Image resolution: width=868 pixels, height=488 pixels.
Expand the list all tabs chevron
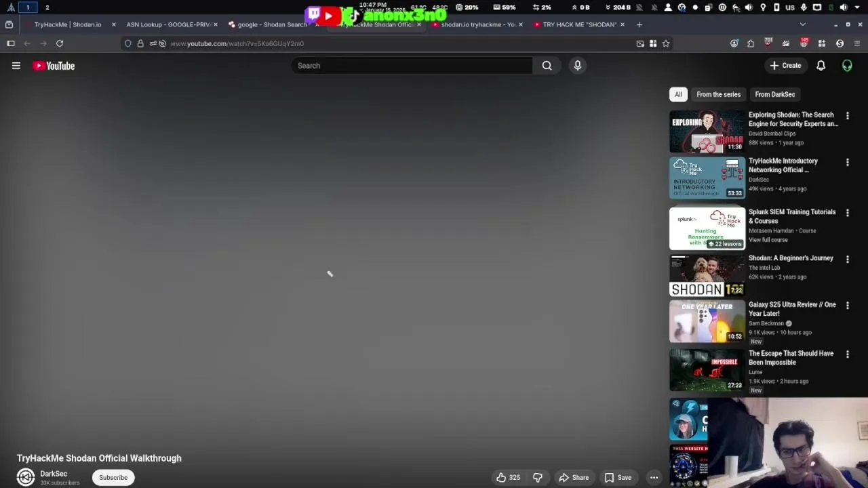[x=803, y=24]
